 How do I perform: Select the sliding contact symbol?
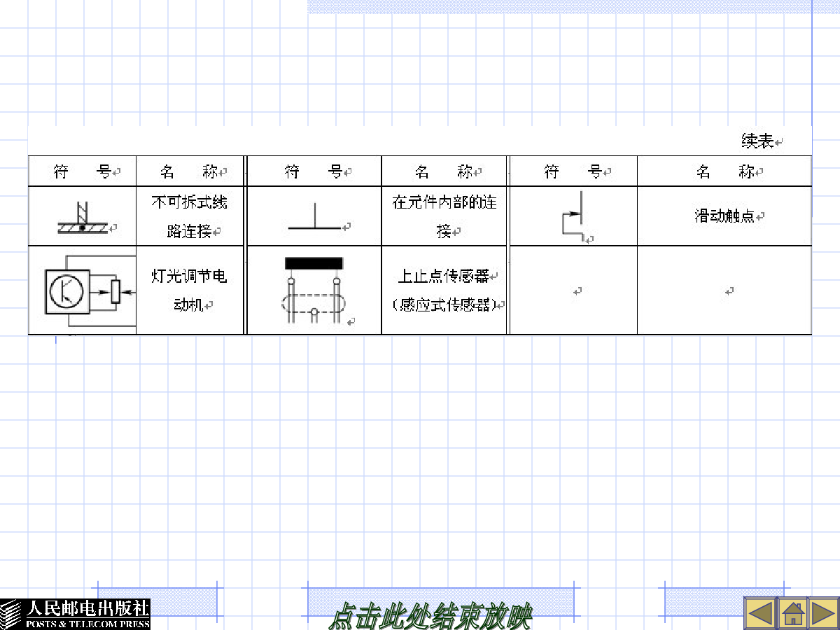(x=573, y=216)
